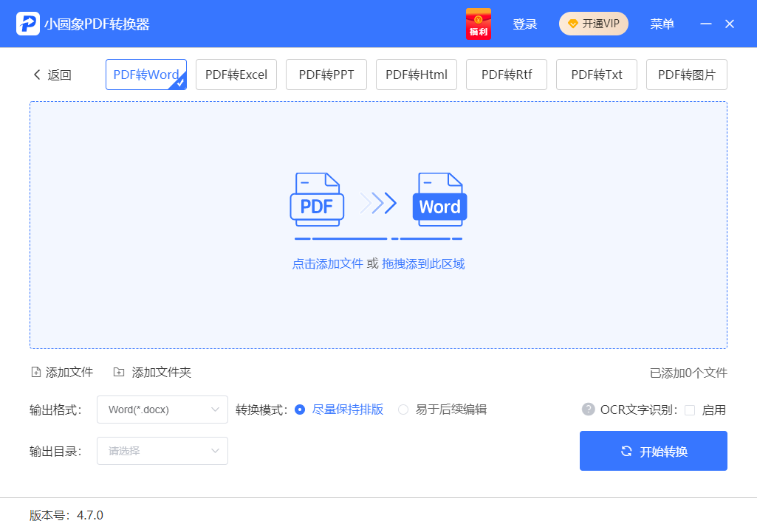This screenshot has width=757, height=532.
Task: Click the 开通VIP button
Action: 594,24
